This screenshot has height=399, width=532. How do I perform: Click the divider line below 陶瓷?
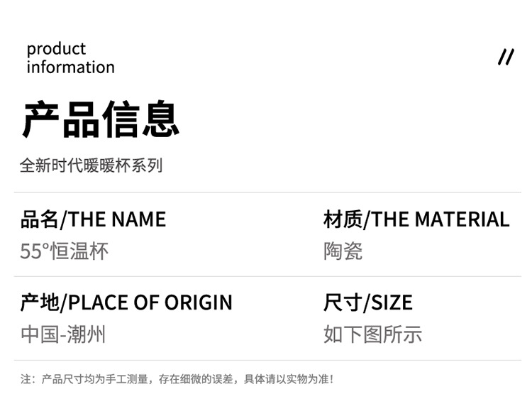coord(267,276)
